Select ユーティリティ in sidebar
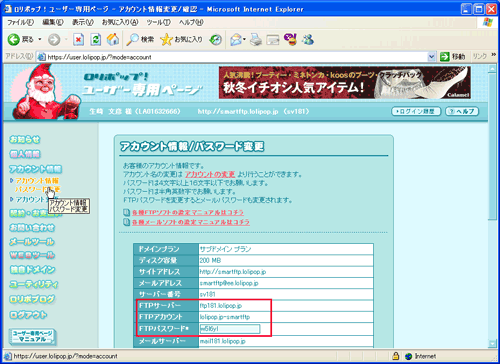Image resolution: width=500 pixels, height=364 pixels. pos(34,284)
